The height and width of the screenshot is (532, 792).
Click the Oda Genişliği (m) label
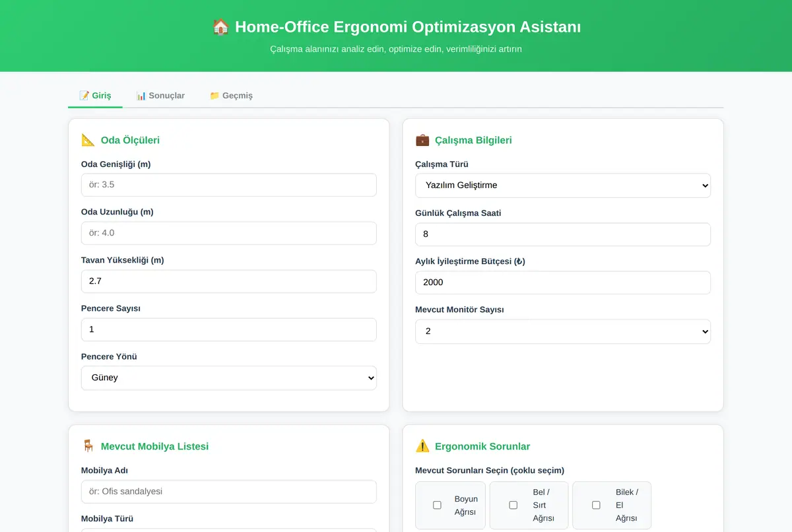tap(116, 164)
